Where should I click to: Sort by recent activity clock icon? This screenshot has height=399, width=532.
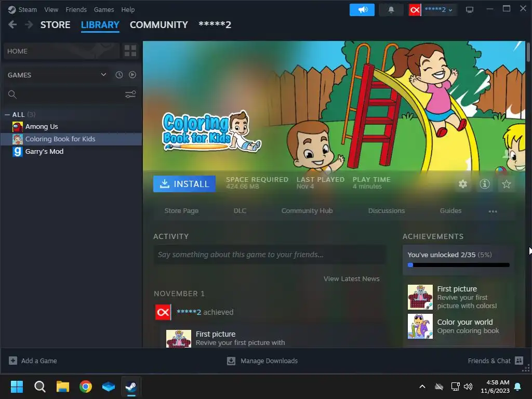tap(119, 75)
